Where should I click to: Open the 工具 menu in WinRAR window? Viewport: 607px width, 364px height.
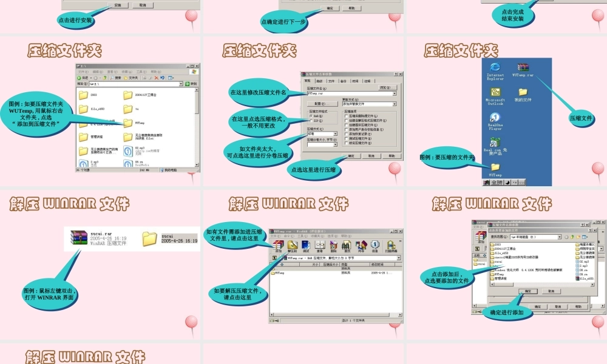303,236
